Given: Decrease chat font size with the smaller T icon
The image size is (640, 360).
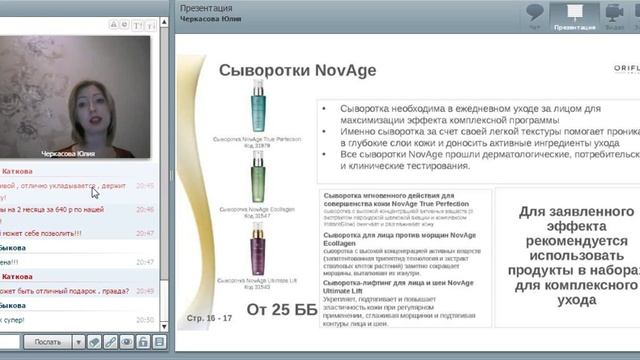Looking at the screenshot, I should coord(151,26).
